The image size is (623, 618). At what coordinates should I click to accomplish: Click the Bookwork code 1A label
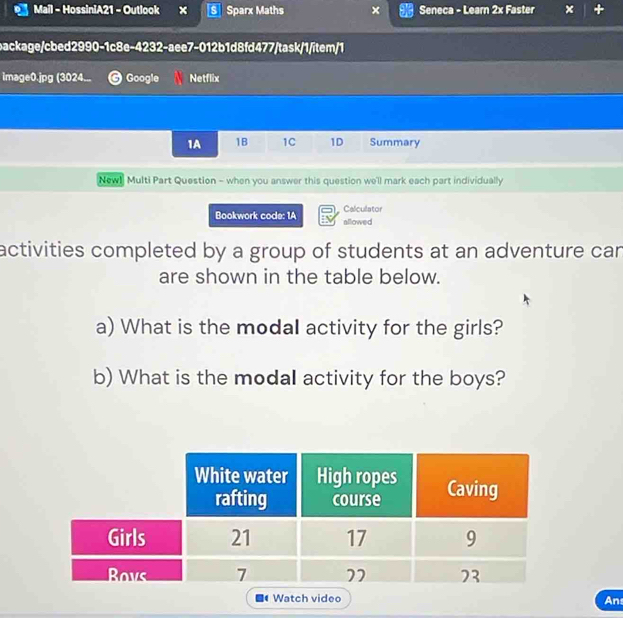click(255, 215)
